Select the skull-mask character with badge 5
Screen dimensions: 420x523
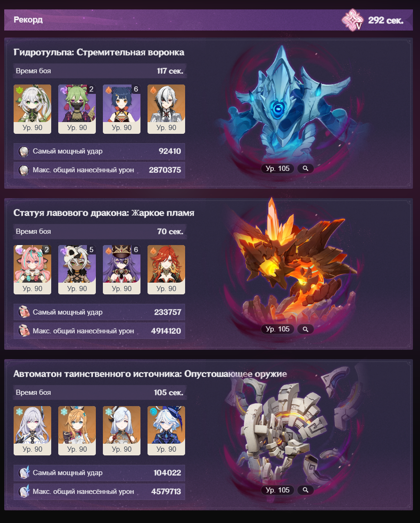click(x=77, y=270)
